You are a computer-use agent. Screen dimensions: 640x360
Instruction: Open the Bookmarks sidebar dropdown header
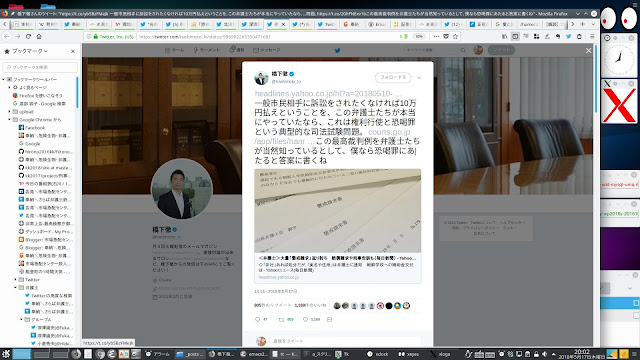click(26, 51)
